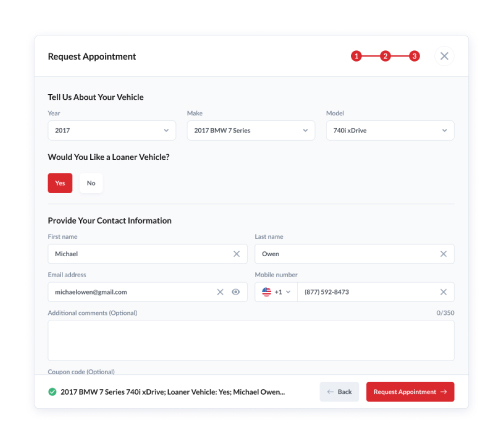The width and height of the screenshot is (500, 447).
Task: Click the Back button
Action: (x=339, y=392)
